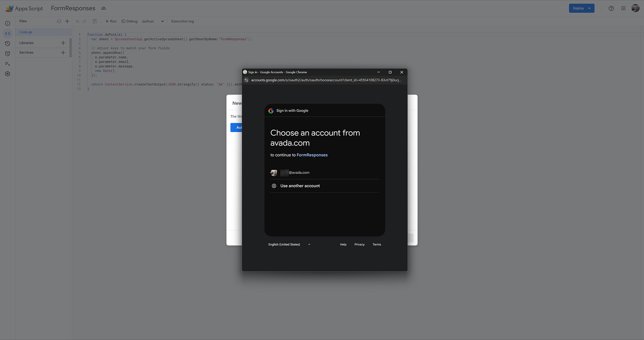Expand the doPost function dropdown
Screen dimensions: 644x340
[x=162, y=22]
